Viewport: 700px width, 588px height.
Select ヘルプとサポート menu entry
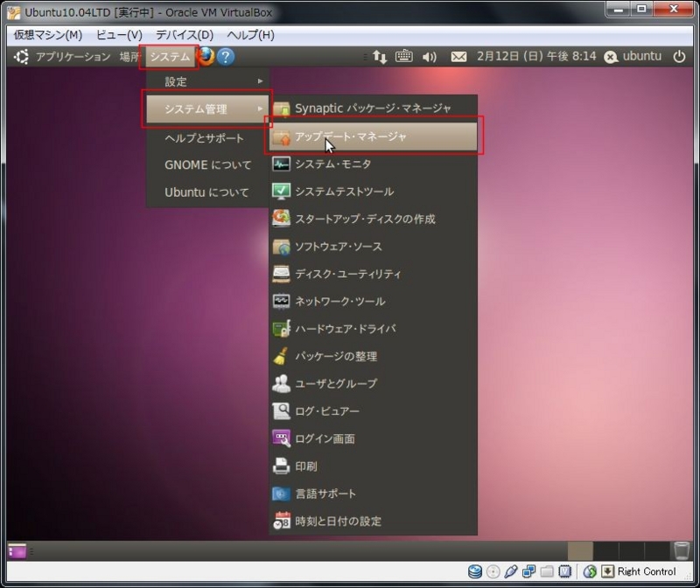[207, 138]
